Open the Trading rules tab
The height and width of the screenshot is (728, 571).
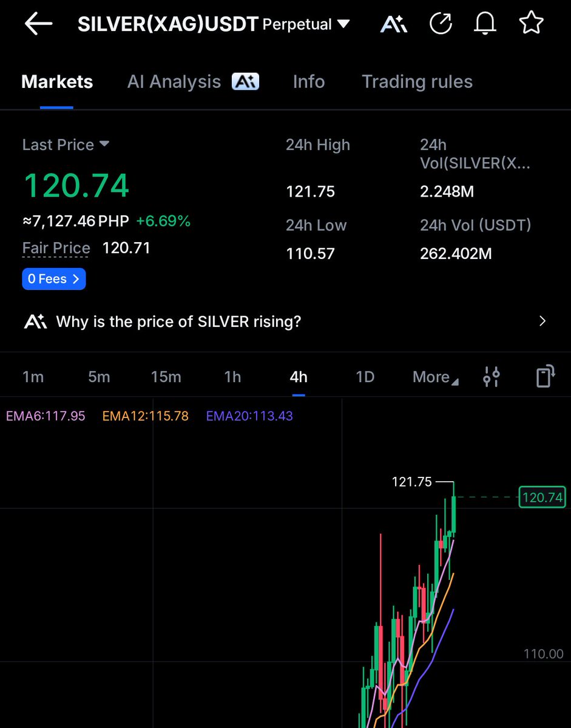(417, 81)
